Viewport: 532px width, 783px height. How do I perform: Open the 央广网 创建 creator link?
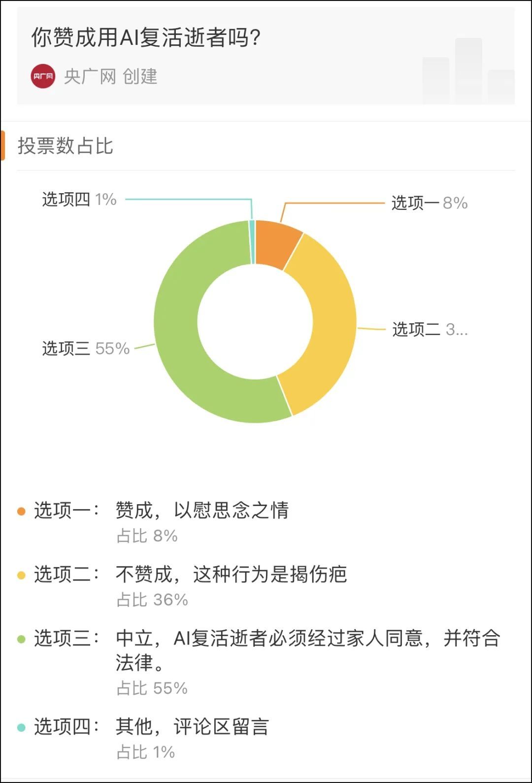point(110,76)
